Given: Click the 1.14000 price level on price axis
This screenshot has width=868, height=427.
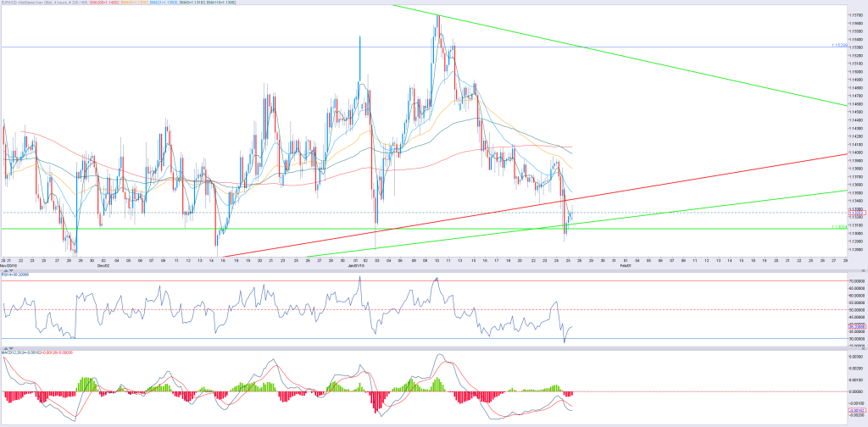Looking at the screenshot, I should 856,152.
